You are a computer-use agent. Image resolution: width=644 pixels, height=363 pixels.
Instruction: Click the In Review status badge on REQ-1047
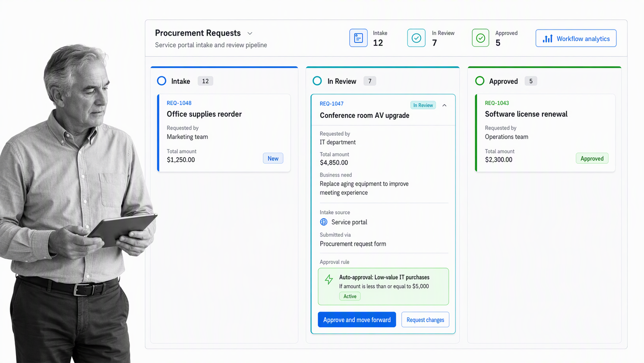[423, 105]
